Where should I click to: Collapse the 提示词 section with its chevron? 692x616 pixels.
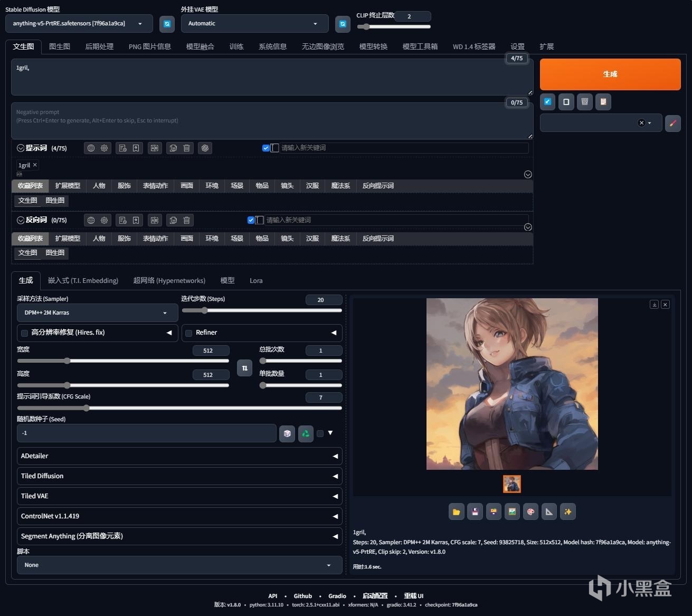click(x=21, y=148)
